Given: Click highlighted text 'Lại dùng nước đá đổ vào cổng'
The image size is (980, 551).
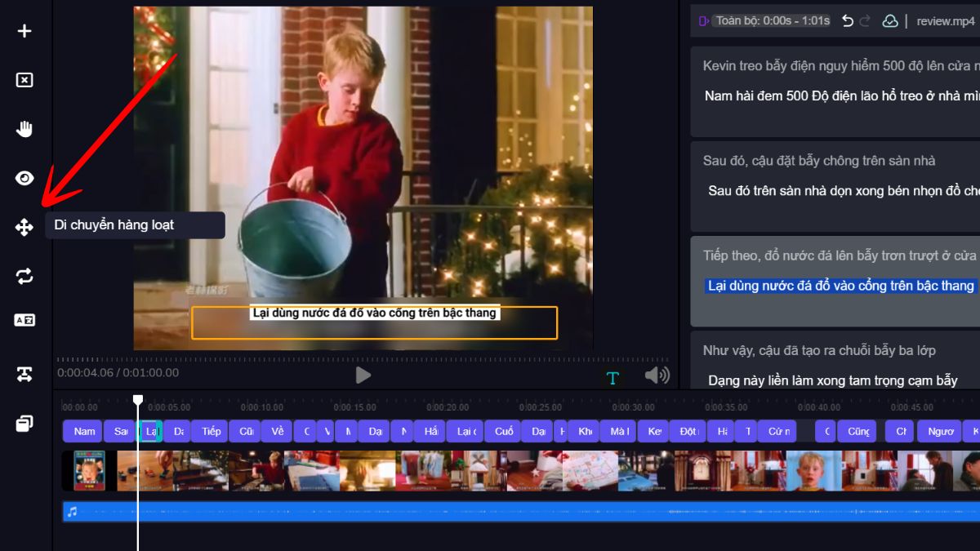Looking at the screenshot, I should tap(799, 285).
